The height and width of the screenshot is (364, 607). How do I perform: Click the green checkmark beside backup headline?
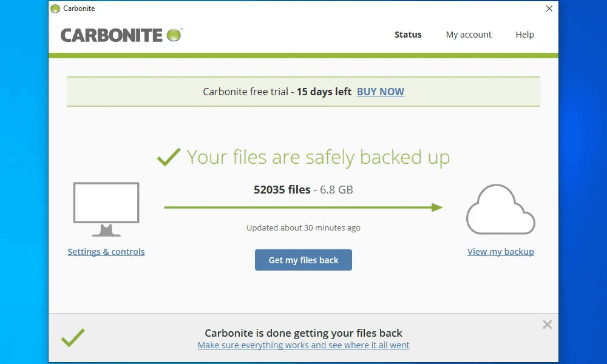click(x=168, y=157)
